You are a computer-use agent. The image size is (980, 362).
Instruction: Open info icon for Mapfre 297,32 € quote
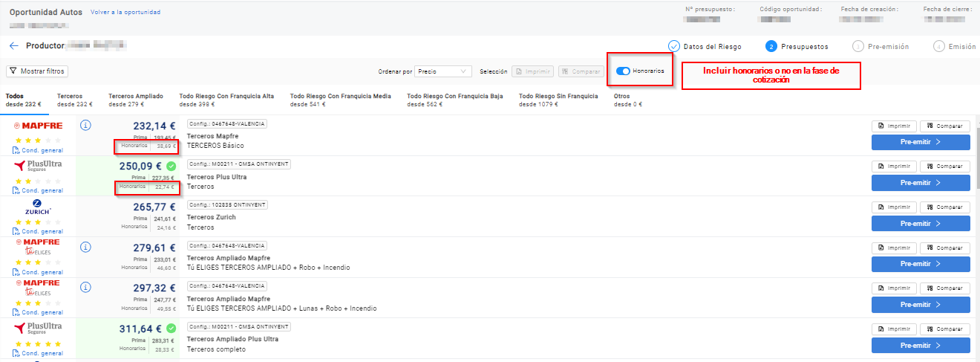(x=85, y=287)
